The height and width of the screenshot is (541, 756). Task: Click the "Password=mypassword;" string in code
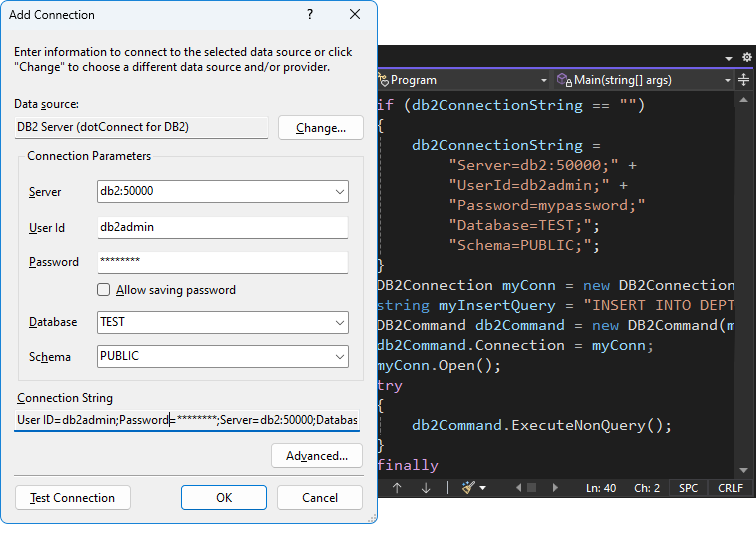(547, 205)
